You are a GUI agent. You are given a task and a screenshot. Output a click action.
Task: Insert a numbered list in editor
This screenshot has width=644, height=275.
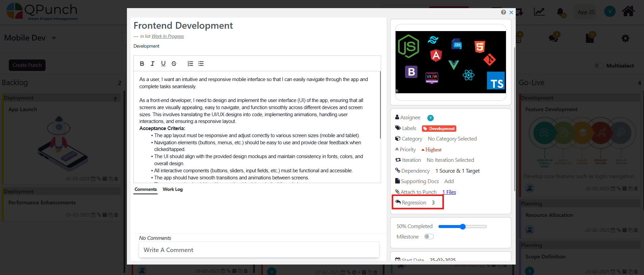point(190,64)
